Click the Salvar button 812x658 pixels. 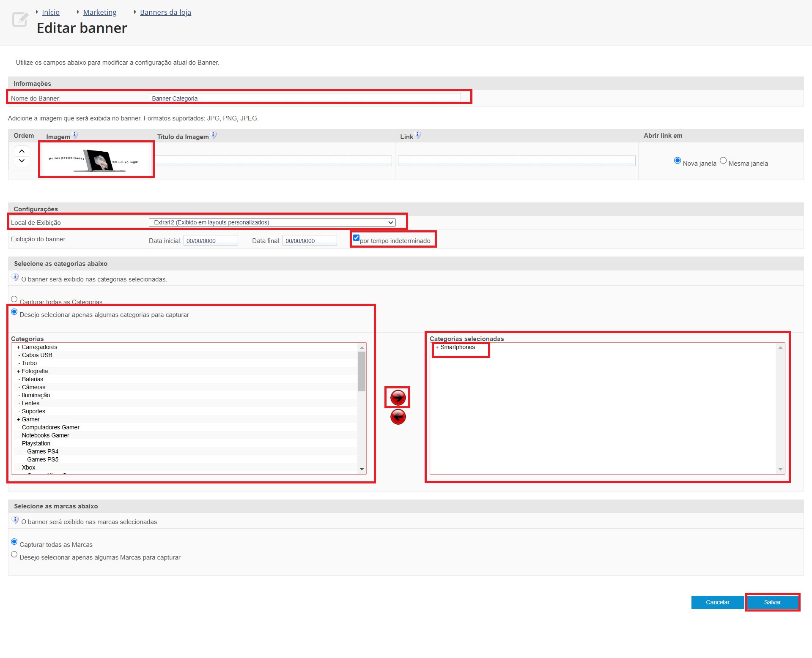point(772,602)
